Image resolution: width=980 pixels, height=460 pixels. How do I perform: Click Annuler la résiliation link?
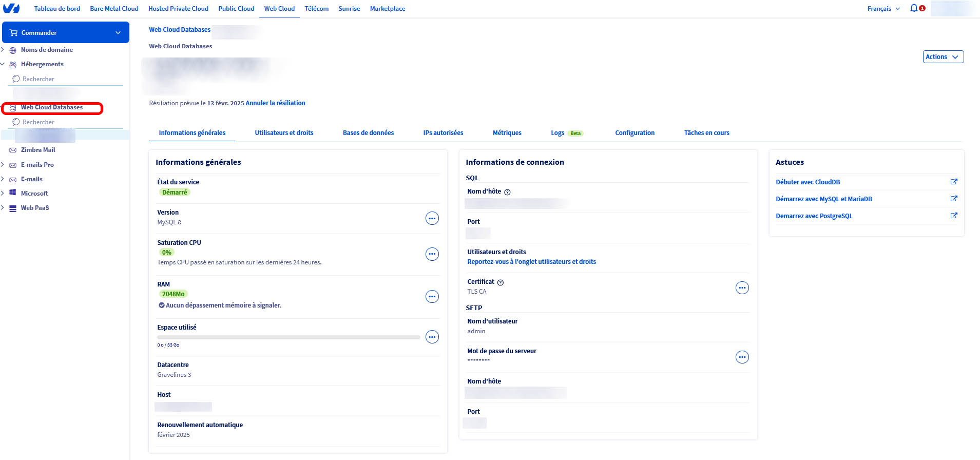point(275,103)
